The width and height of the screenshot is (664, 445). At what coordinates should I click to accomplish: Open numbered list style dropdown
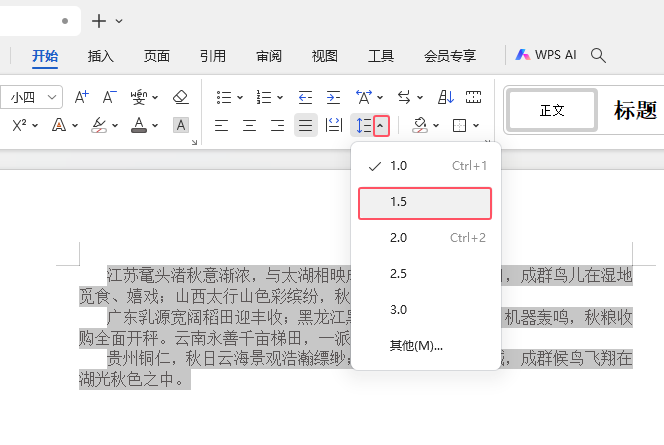(x=280, y=98)
